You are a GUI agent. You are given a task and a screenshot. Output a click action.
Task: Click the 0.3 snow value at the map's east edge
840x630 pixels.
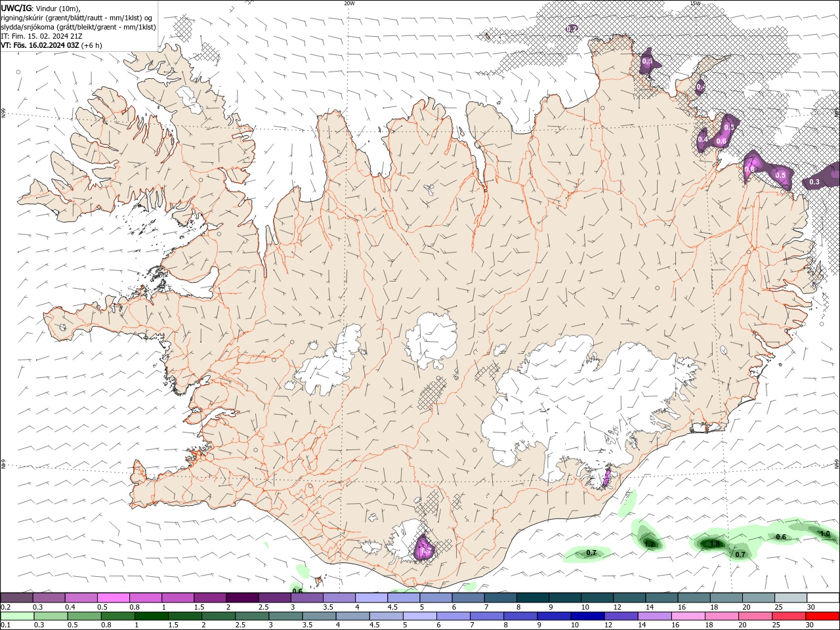pyautogui.click(x=814, y=182)
